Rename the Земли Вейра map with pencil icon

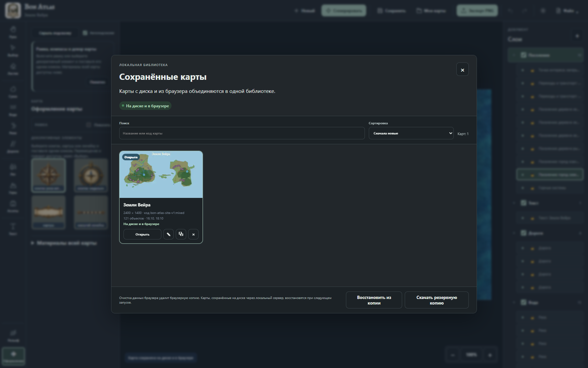169,234
